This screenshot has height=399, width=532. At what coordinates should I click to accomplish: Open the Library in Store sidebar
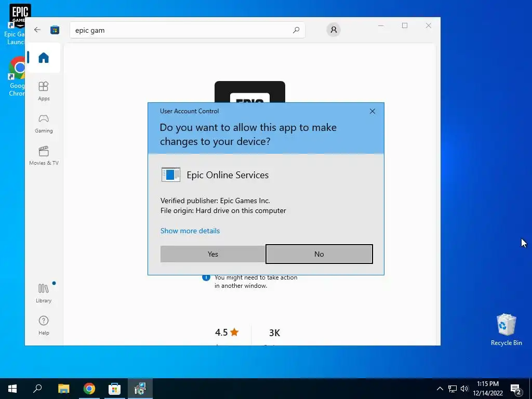pyautogui.click(x=44, y=293)
